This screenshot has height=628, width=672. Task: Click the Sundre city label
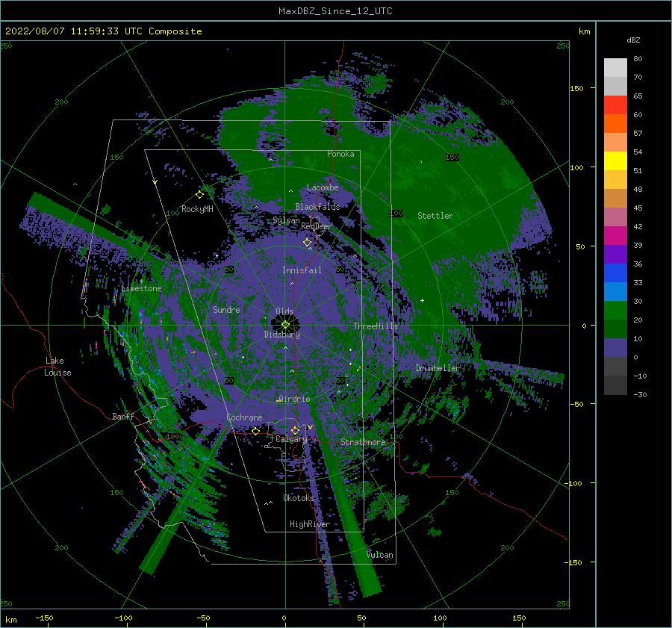pos(226,309)
